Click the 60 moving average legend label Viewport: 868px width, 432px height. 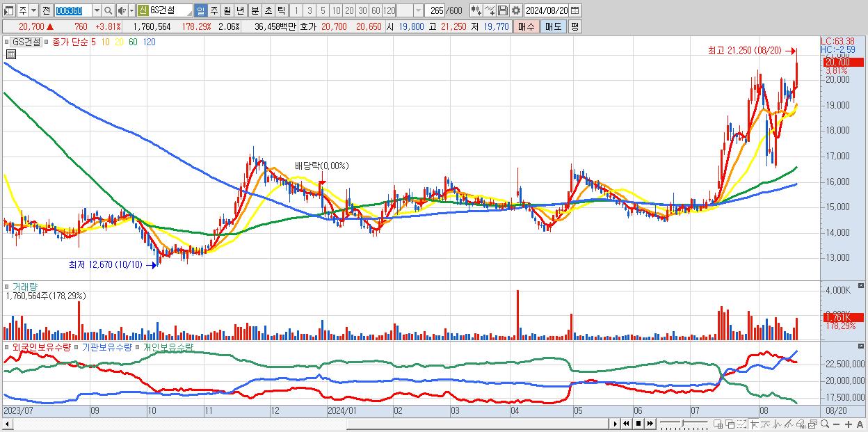pyautogui.click(x=134, y=42)
